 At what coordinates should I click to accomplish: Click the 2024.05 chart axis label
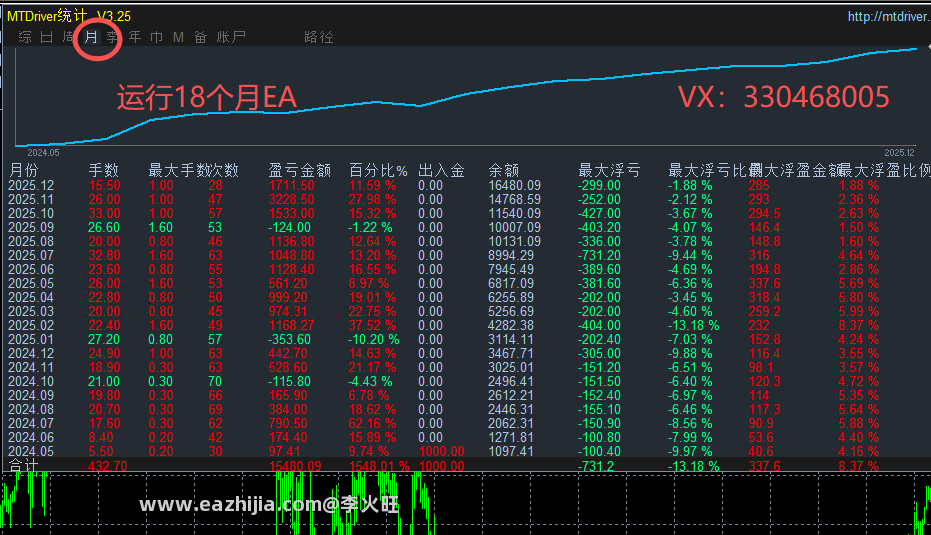tap(43, 153)
